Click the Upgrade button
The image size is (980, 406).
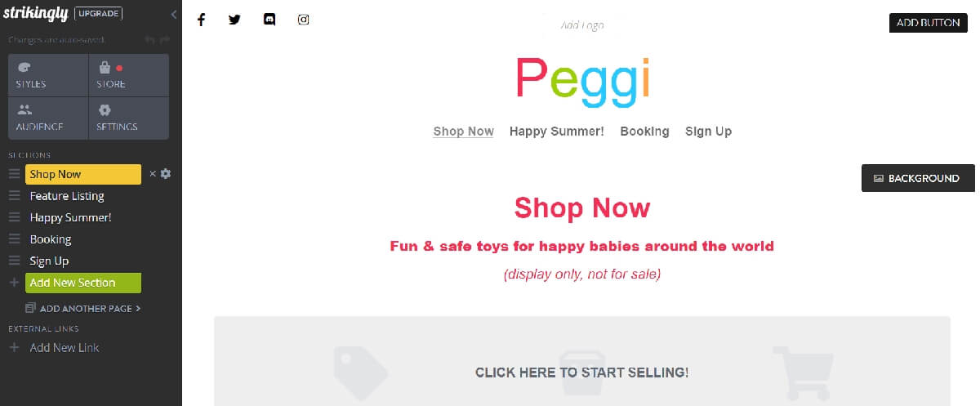[x=99, y=13]
